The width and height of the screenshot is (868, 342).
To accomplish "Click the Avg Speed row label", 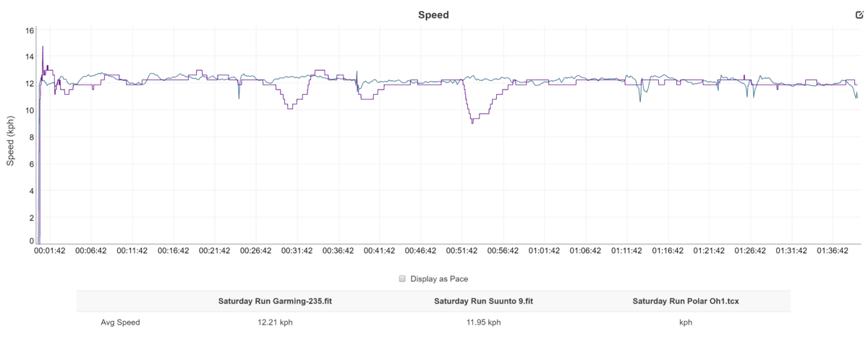I will click(x=120, y=322).
